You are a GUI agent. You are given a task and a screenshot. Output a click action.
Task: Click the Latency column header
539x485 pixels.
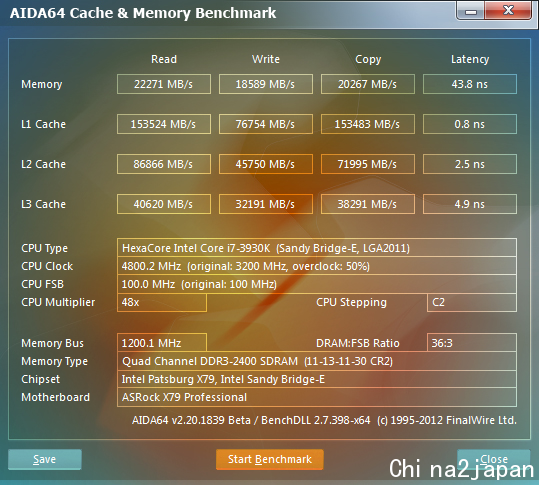point(470,59)
